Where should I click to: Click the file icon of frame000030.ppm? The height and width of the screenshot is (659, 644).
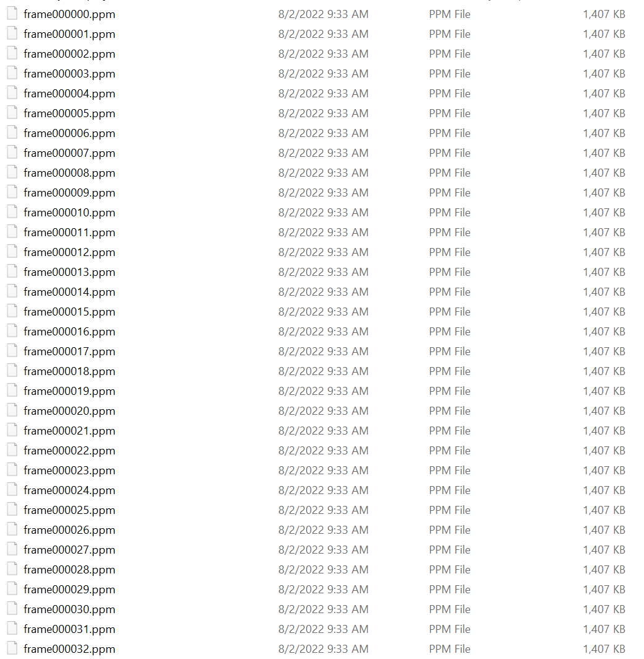click(x=12, y=609)
